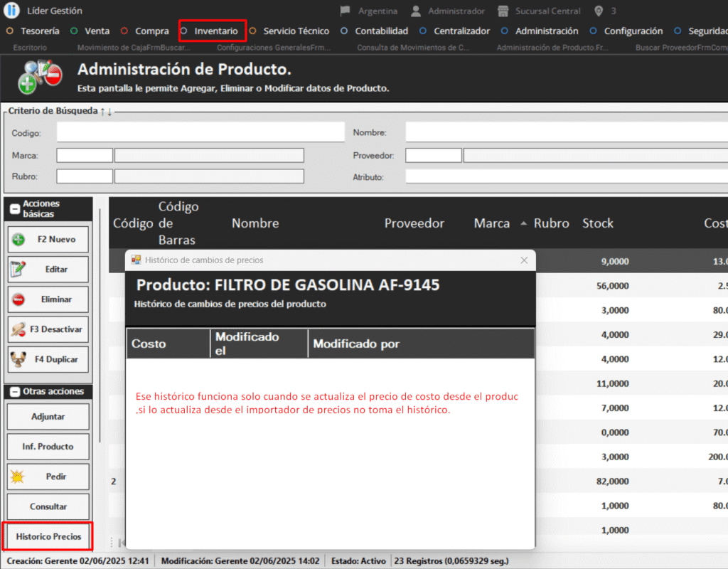This screenshot has height=569, width=728.
Task: Click the Administrador user icon
Action: pyautogui.click(x=415, y=11)
